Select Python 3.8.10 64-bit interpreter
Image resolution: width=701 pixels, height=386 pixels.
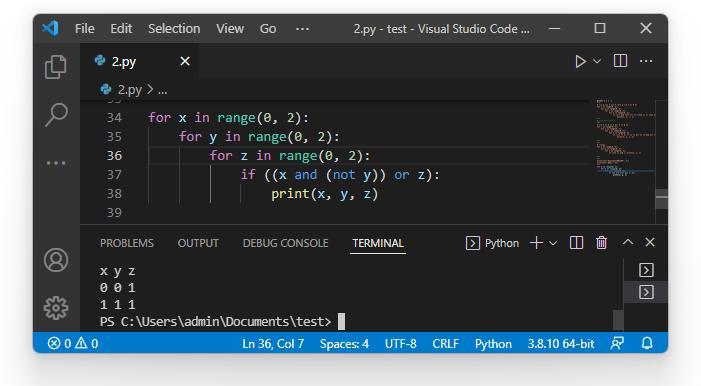coord(561,344)
